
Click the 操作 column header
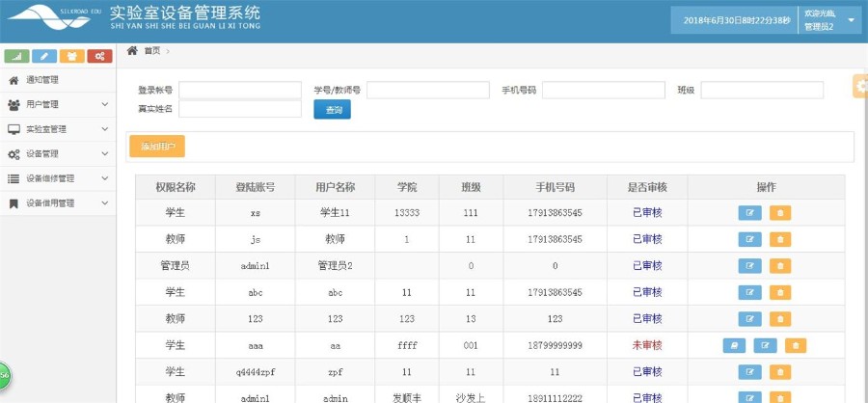[x=766, y=188]
